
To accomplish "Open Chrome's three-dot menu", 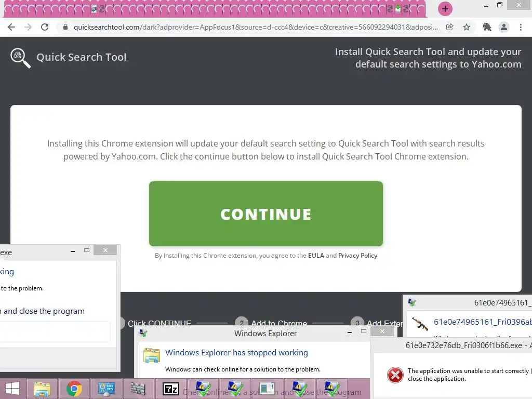I will [521, 27].
